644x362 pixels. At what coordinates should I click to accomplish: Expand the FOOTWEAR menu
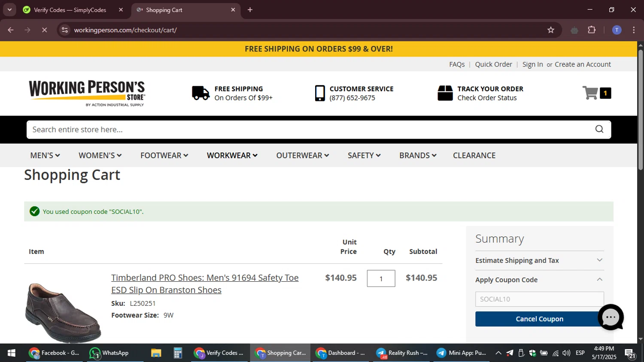pos(164,155)
